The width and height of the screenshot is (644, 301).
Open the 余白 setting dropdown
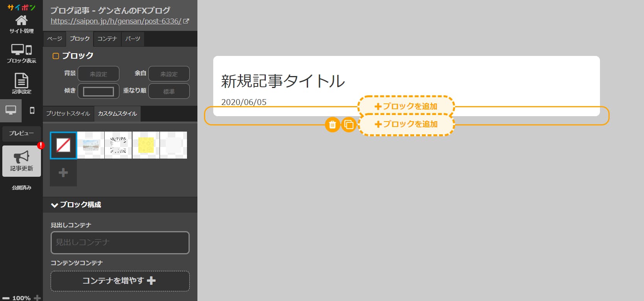(169, 74)
